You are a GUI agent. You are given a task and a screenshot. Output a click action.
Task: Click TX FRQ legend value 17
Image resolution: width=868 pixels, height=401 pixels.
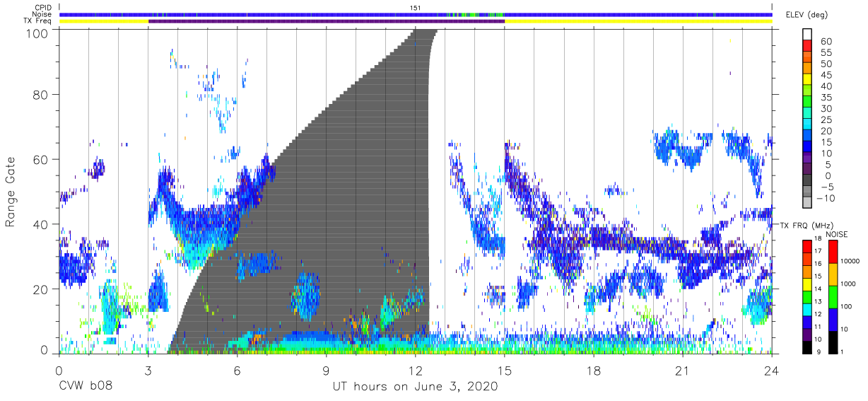[818, 251]
